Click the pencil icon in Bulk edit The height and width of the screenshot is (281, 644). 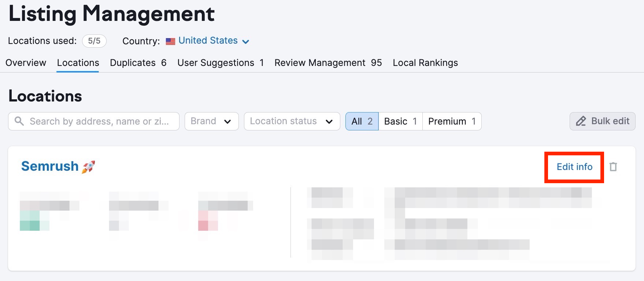581,121
